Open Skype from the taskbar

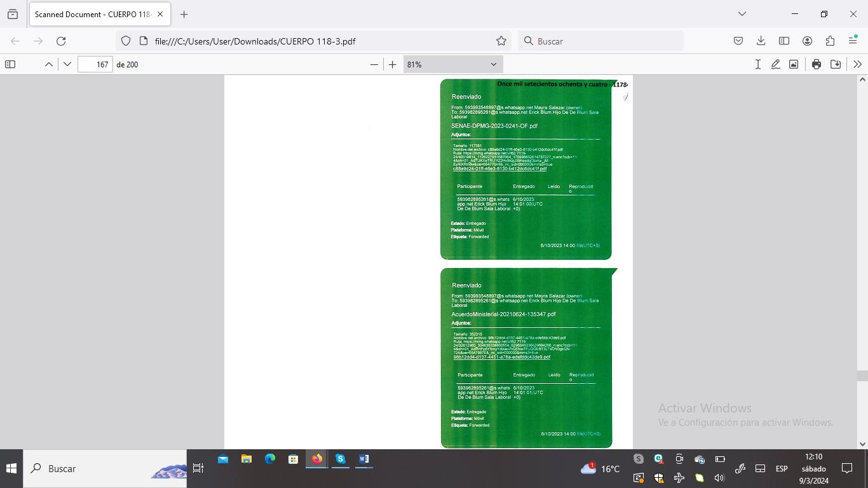pos(340,459)
